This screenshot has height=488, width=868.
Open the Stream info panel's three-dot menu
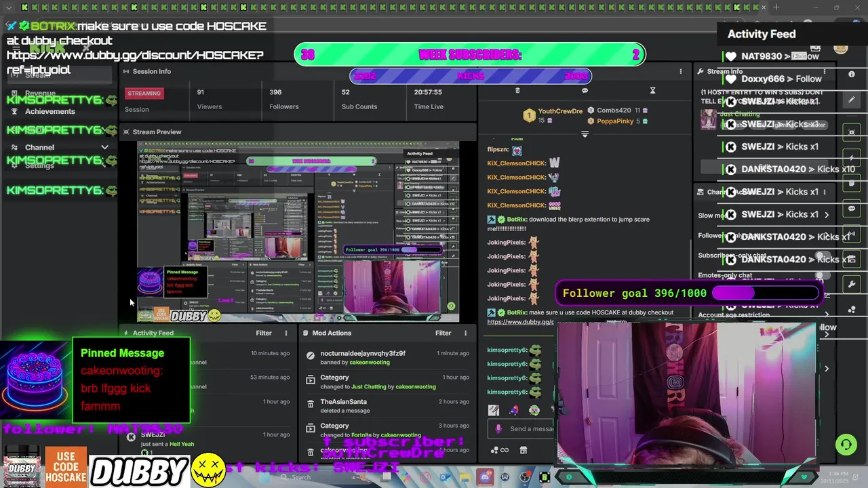tap(825, 71)
